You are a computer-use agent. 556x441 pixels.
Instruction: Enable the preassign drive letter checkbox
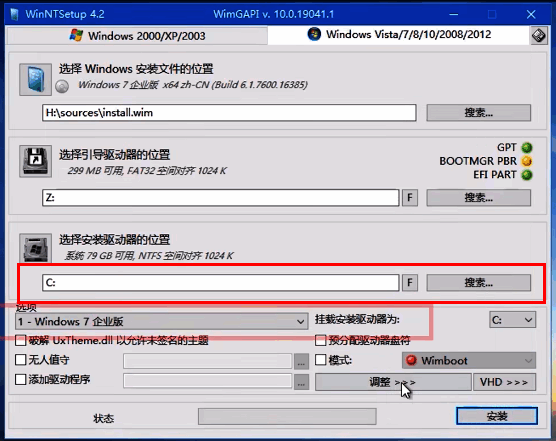321,341
